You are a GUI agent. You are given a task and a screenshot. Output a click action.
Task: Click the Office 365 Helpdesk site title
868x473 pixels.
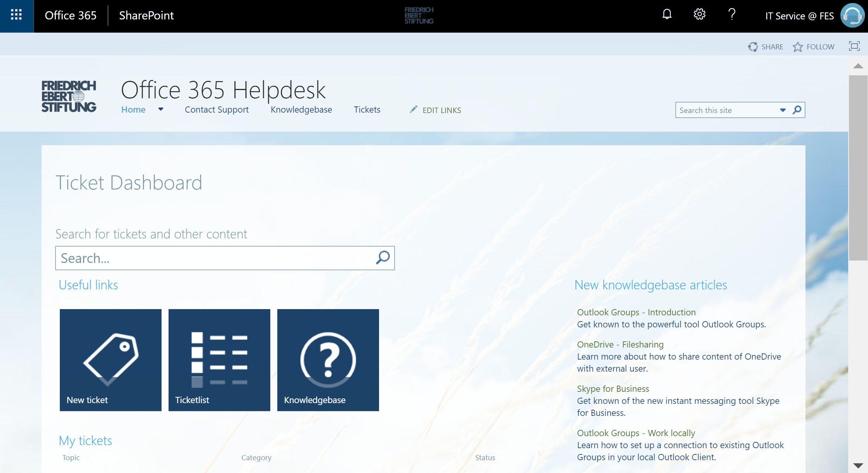point(223,90)
